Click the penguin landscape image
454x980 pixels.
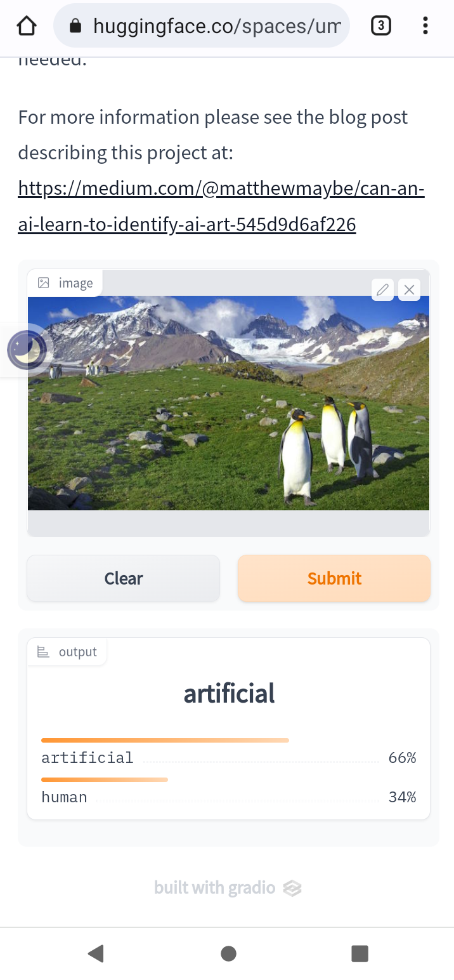click(x=228, y=402)
